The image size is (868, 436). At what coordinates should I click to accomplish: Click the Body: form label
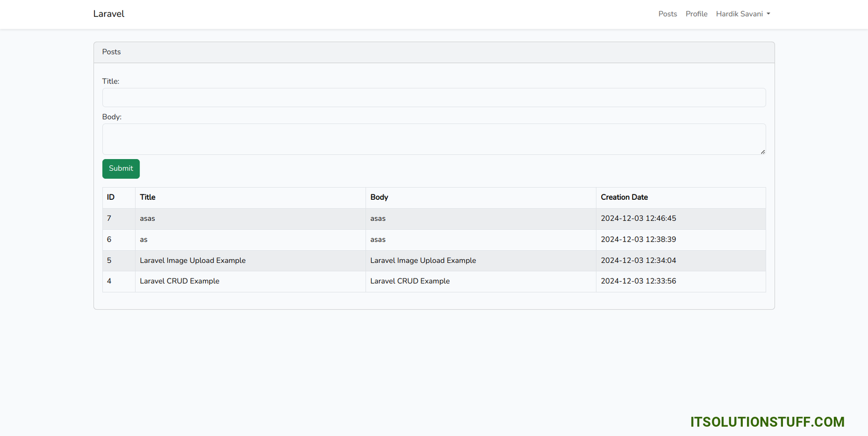(112, 117)
